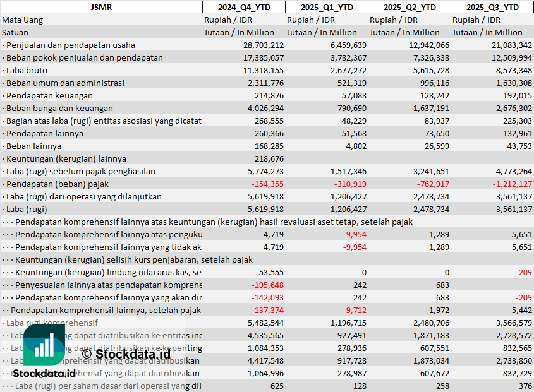Select the Laba bruto row label
This screenshot has width=534, height=392.
pos(25,71)
